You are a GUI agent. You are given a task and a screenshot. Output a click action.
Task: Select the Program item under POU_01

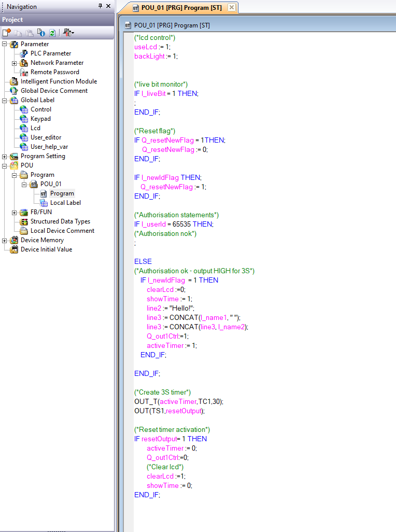(62, 193)
